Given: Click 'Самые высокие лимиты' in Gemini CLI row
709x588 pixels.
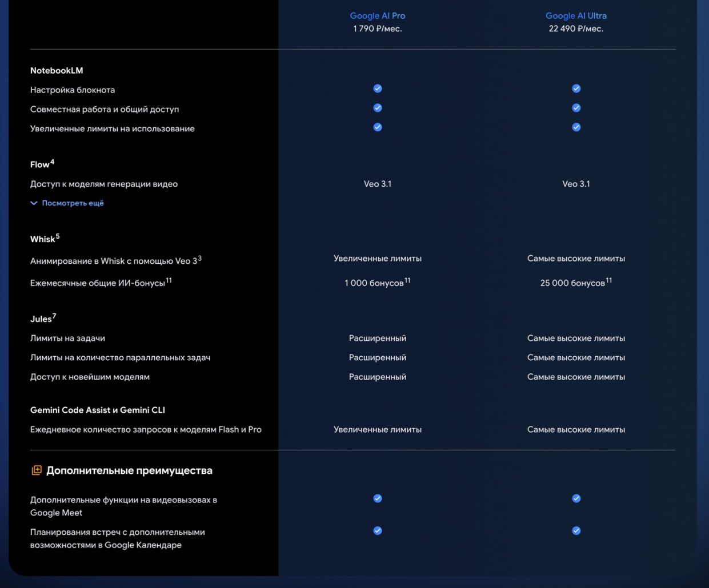Looking at the screenshot, I should click(576, 430).
